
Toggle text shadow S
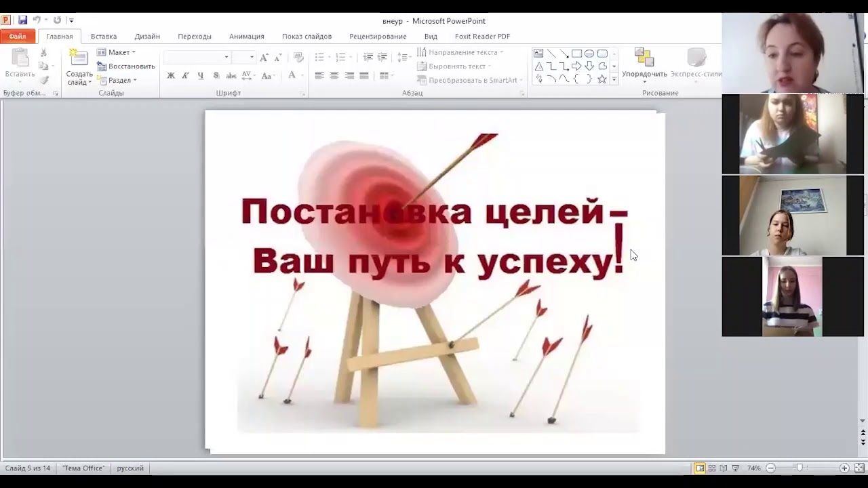(x=216, y=75)
